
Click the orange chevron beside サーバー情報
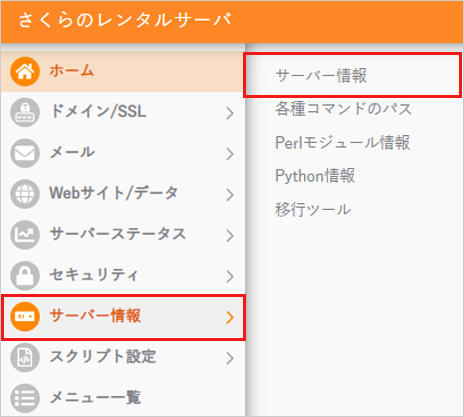tap(230, 317)
